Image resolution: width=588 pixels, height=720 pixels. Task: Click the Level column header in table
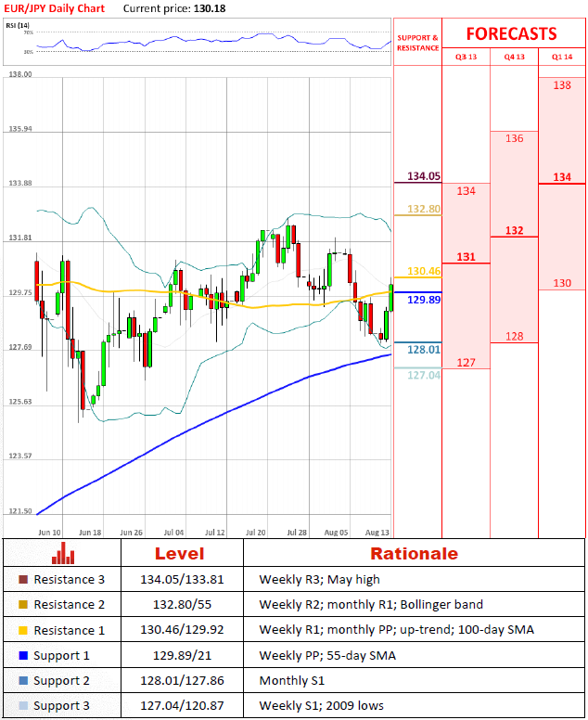tap(180, 554)
